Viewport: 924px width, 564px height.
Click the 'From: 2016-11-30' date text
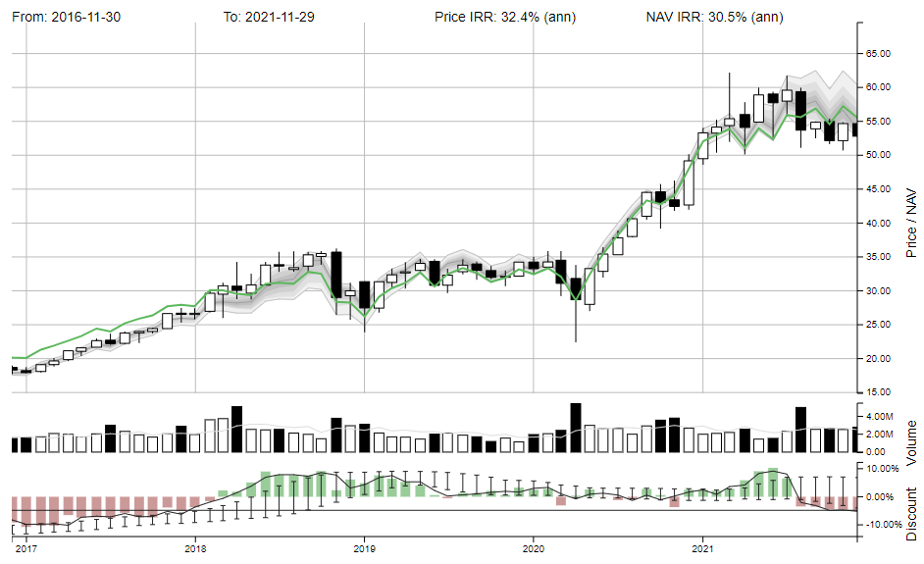click(66, 17)
